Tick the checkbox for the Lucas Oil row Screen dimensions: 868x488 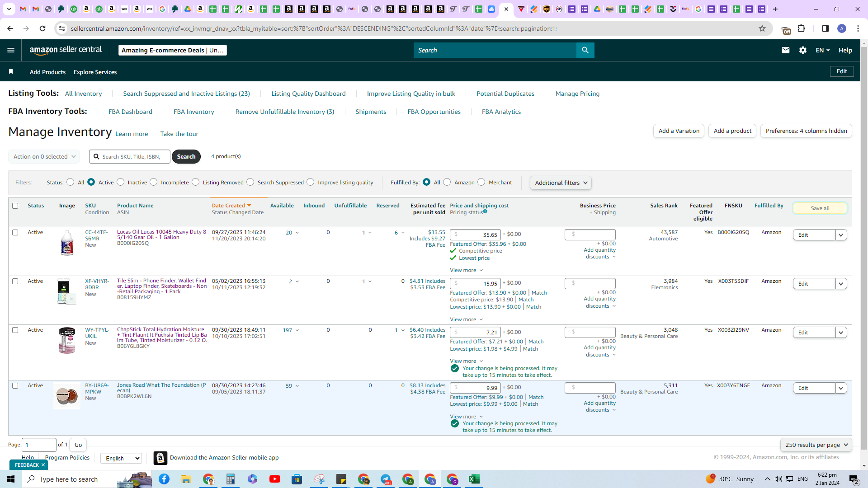pyautogui.click(x=15, y=232)
